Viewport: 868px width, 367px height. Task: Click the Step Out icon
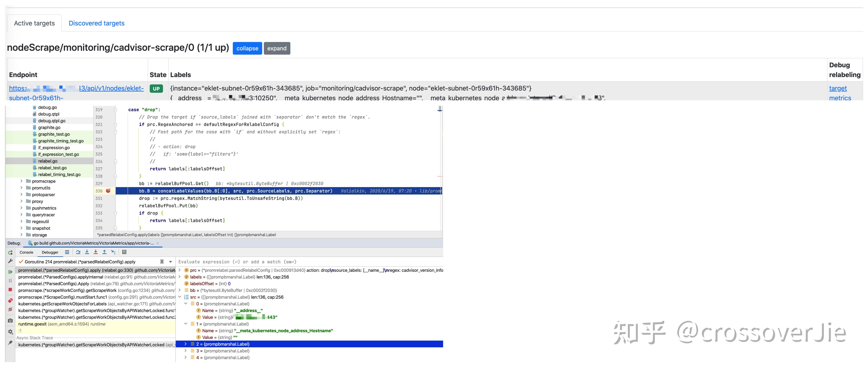click(x=104, y=252)
